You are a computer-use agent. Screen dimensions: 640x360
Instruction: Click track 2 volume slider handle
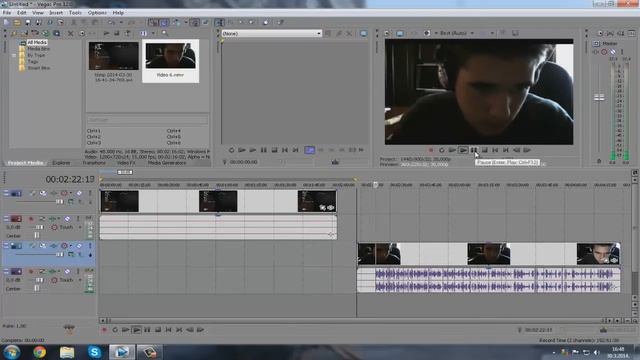(39, 227)
